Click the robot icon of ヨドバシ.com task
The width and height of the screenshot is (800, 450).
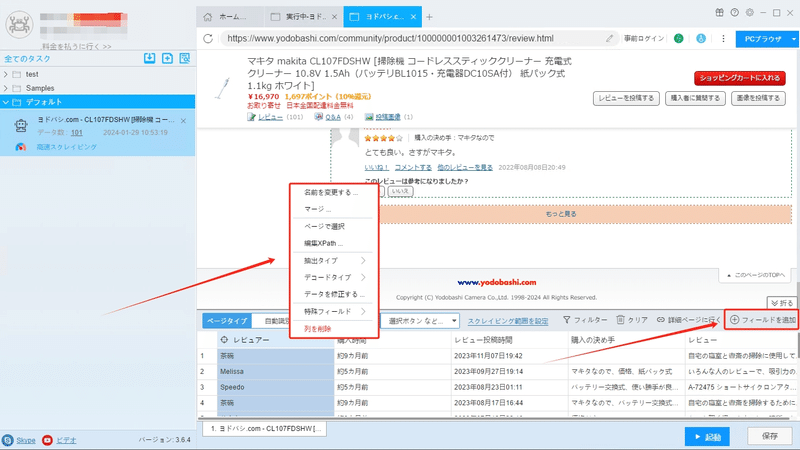pos(21,126)
